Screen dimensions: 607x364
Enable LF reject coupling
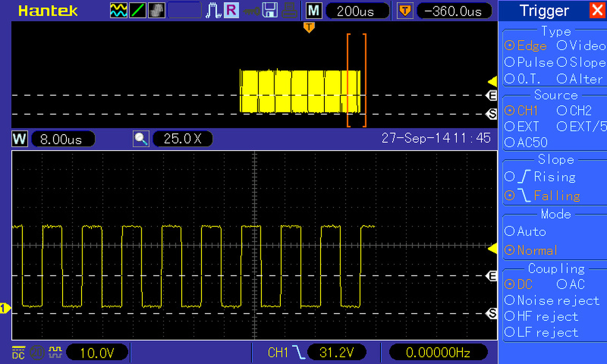[x=541, y=333]
